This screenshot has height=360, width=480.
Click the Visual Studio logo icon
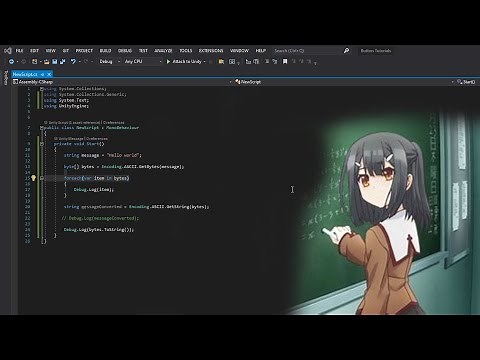coord(8,51)
